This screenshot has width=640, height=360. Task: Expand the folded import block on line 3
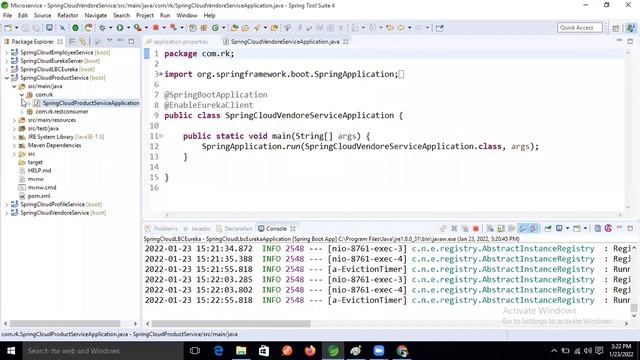[161, 74]
